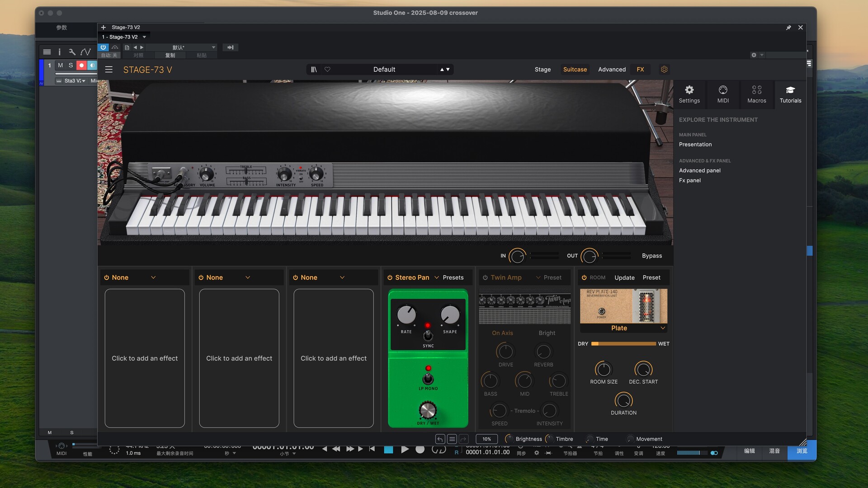This screenshot has height=488, width=868.
Task: Open the Stage-73 V hamburger menu
Action: (x=108, y=70)
